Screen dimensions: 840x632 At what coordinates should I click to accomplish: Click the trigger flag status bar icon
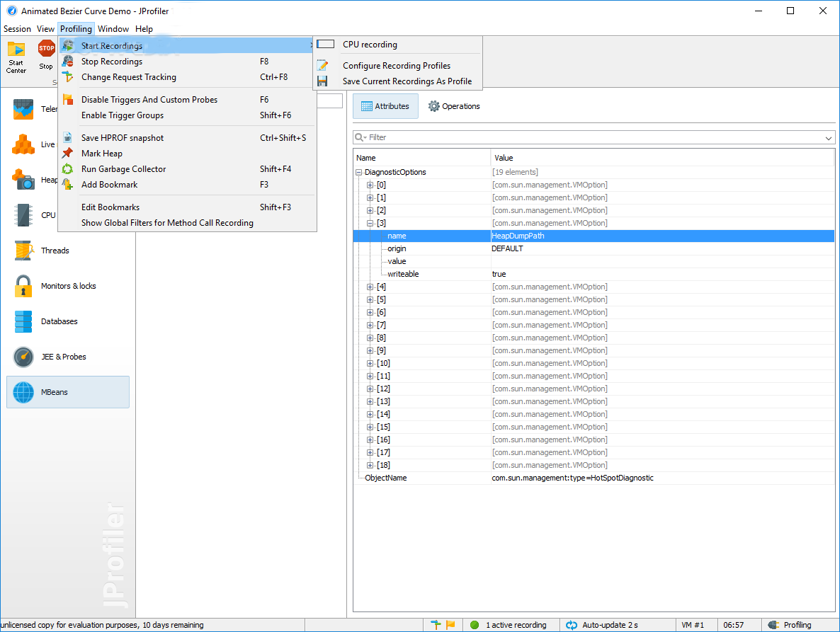click(x=450, y=624)
